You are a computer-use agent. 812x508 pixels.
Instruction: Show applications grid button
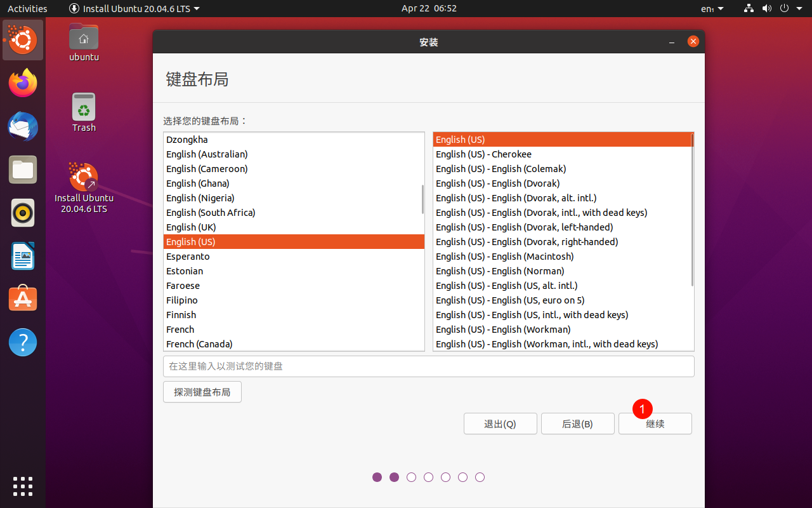click(23, 486)
